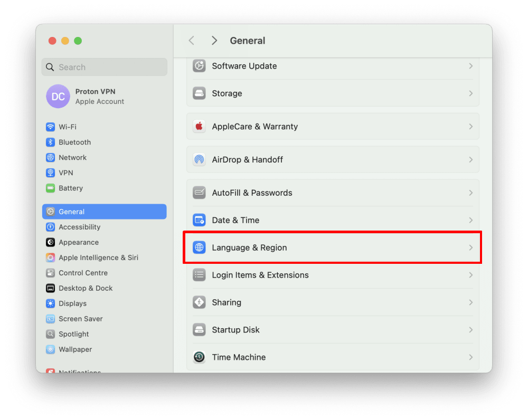Screen dimensions: 528x420
Task: Click the AppleCare red apple icon
Action: [200, 127]
